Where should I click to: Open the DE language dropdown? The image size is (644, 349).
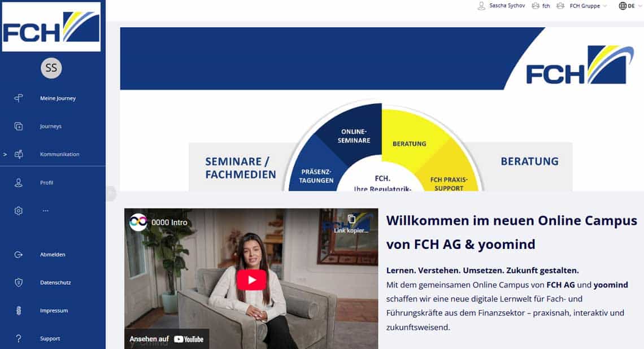(634, 6)
